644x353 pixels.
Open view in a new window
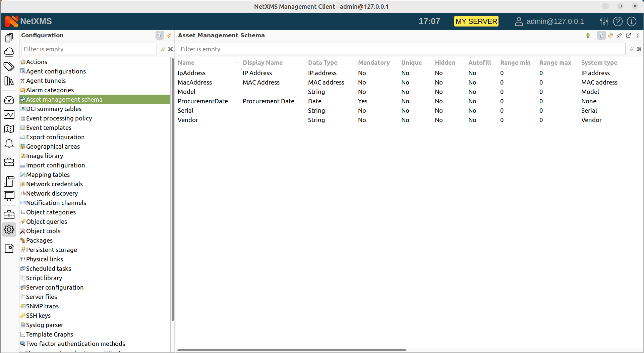629,35
